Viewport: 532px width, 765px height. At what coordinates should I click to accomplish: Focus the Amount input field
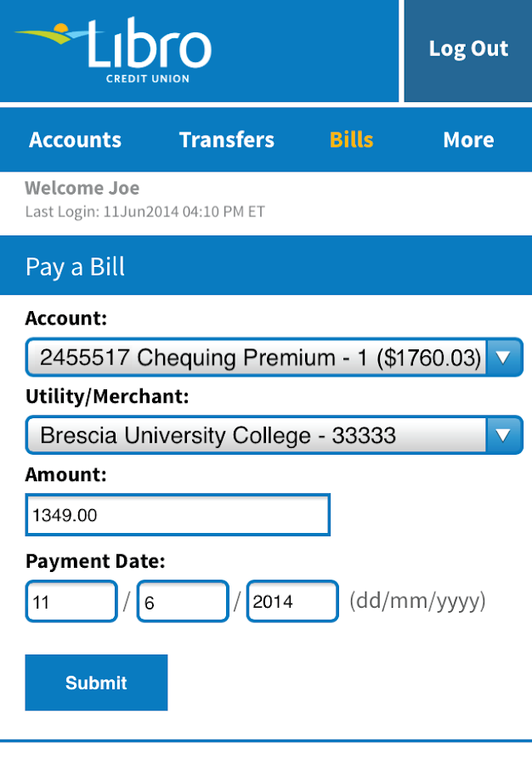178,515
